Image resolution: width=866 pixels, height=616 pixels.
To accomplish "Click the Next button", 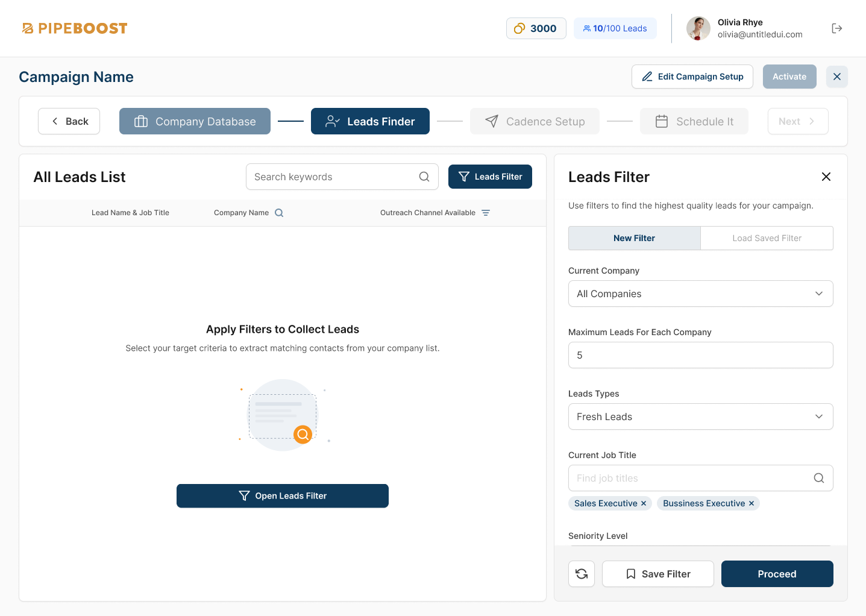I will (x=798, y=121).
